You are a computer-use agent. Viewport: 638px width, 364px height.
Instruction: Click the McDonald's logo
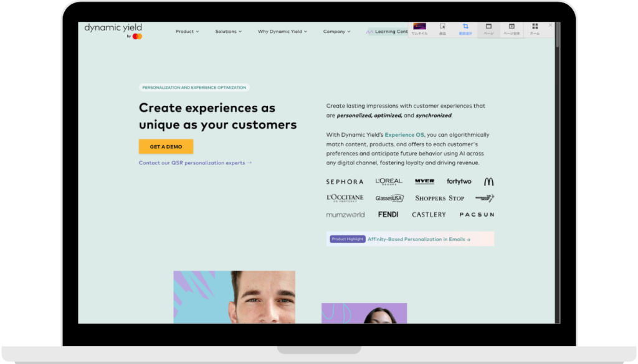pyautogui.click(x=488, y=182)
